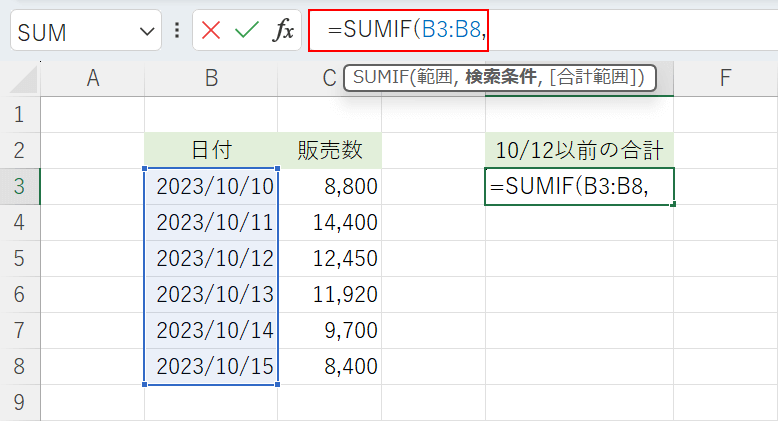Screen dimensions: 778x421
Task: Select row 9 header
Action: [20, 403]
